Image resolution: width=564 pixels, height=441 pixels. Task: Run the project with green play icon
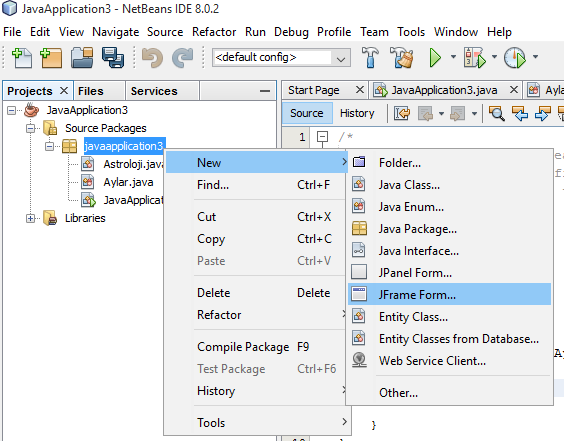click(x=435, y=57)
